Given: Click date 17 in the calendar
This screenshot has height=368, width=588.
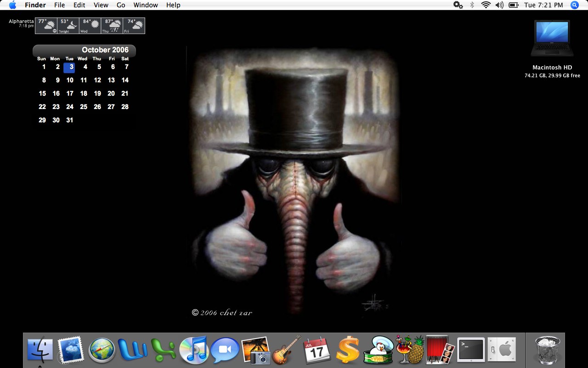Looking at the screenshot, I should 70,93.
